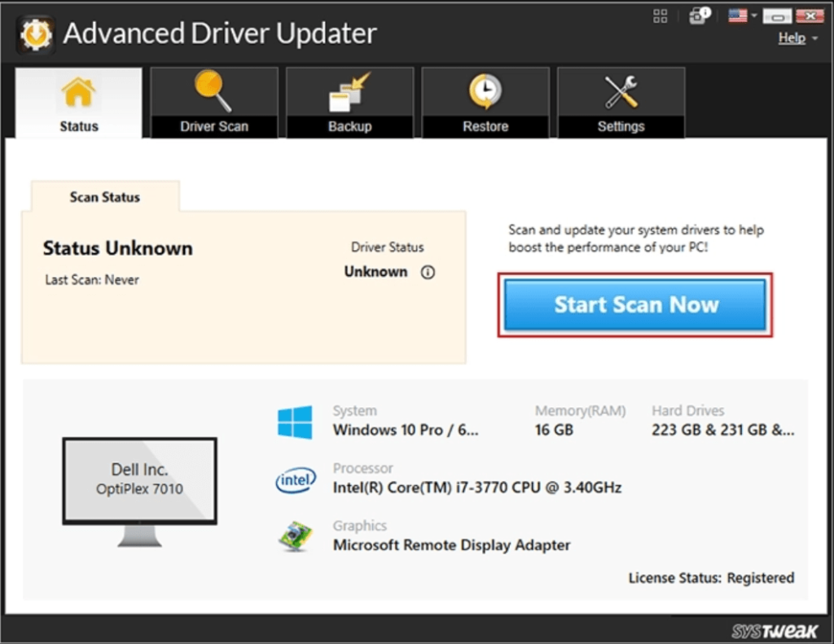The height and width of the screenshot is (644, 834).
Task: Expand the language flag dropdown arrow
Action: pyautogui.click(x=753, y=15)
